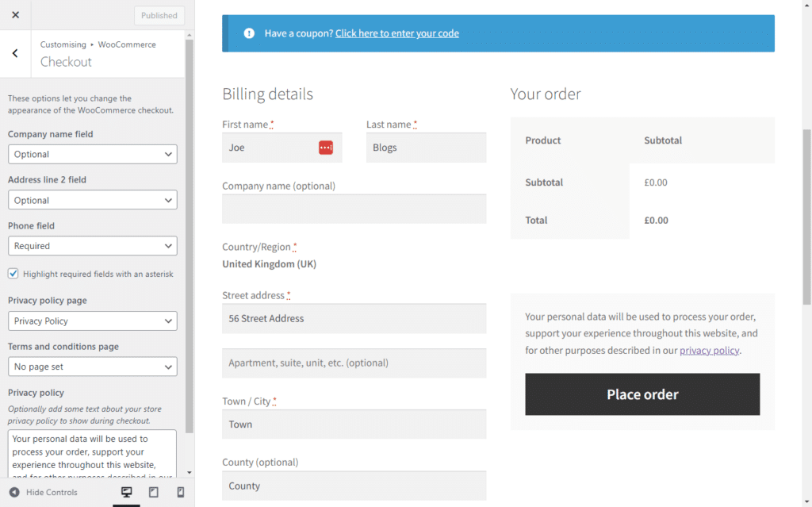Click the info icon in the coupon banner
The image size is (812, 507).
249,33
